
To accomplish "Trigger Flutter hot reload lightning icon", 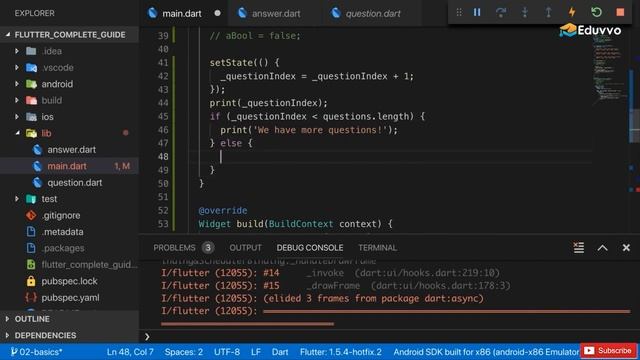I will (x=572, y=12).
